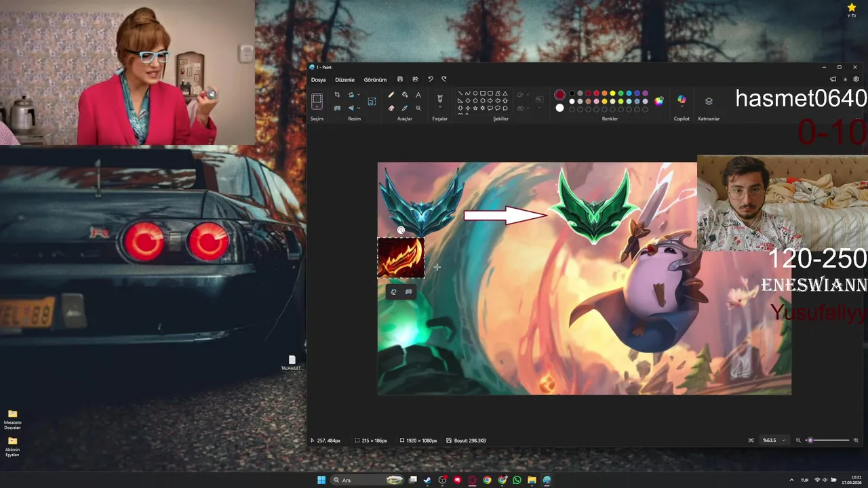Pick the black color swatch

tap(572, 93)
